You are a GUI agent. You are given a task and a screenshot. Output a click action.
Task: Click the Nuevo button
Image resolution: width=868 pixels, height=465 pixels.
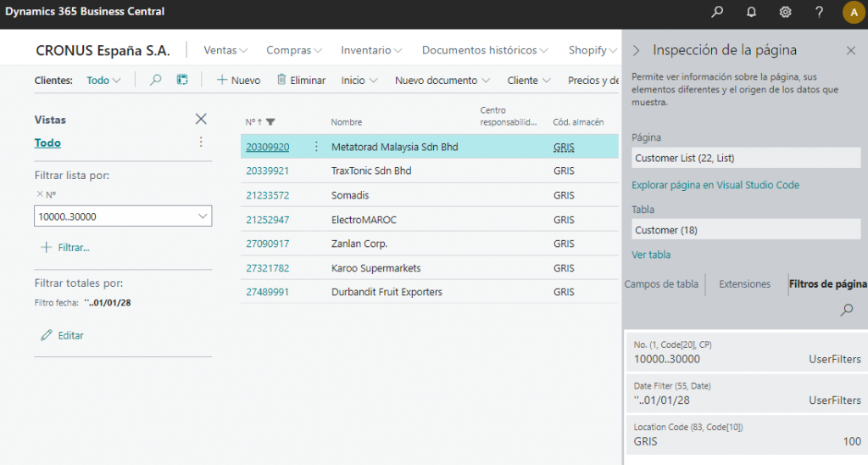[238, 81]
